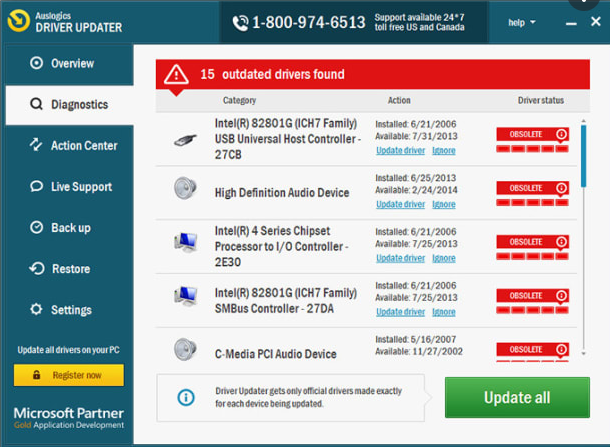
Task: Click computer icon for SMBus Controller row
Action: coord(186,296)
